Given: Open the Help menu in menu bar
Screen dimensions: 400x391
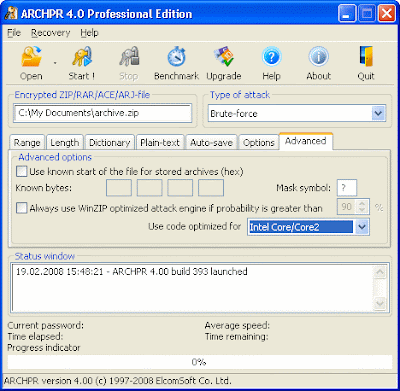Looking at the screenshot, I should (x=89, y=33).
